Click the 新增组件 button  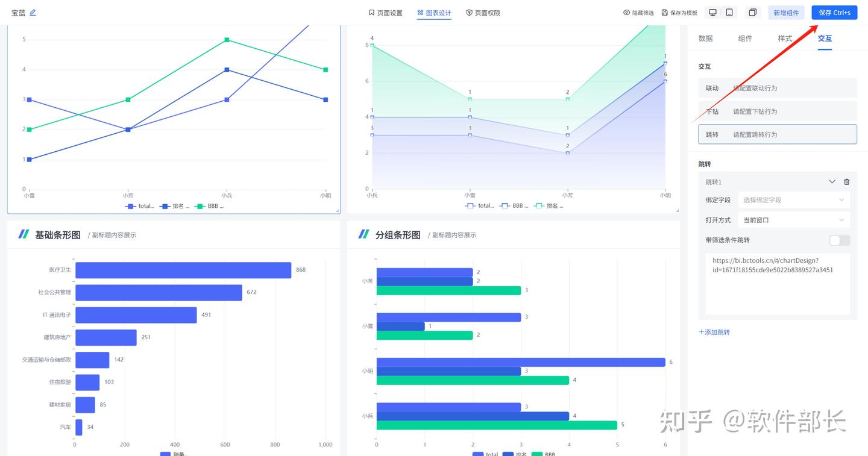tap(786, 13)
